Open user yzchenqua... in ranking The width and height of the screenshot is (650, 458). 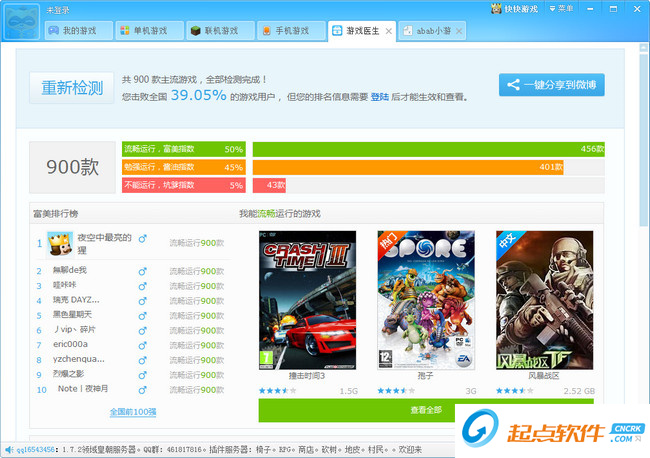click(78, 359)
